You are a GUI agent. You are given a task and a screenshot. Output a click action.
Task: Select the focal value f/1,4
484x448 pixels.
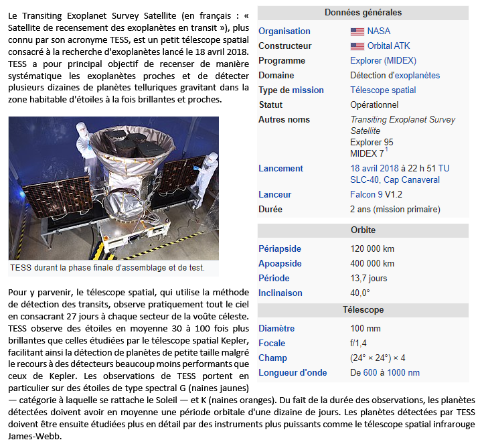(x=358, y=344)
